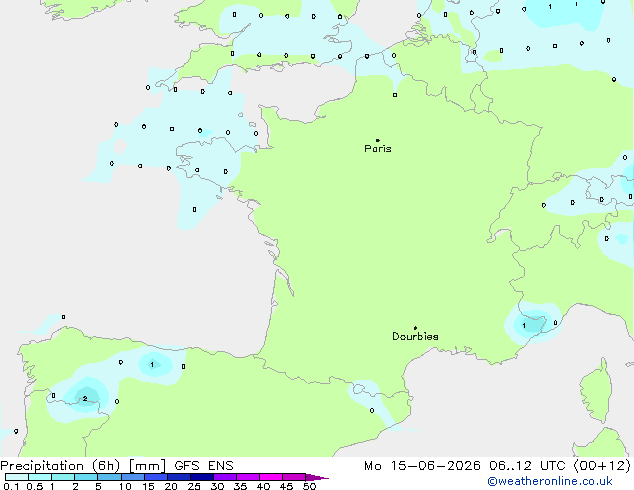Select the 30–35 mm purple legend swatch

tap(225, 477)
